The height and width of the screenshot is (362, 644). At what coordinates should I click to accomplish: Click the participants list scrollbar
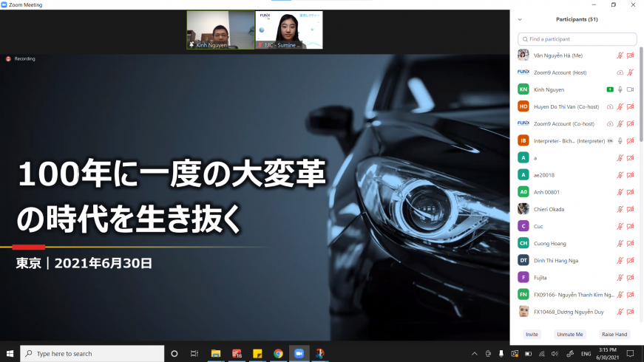(x=641, y=95)
